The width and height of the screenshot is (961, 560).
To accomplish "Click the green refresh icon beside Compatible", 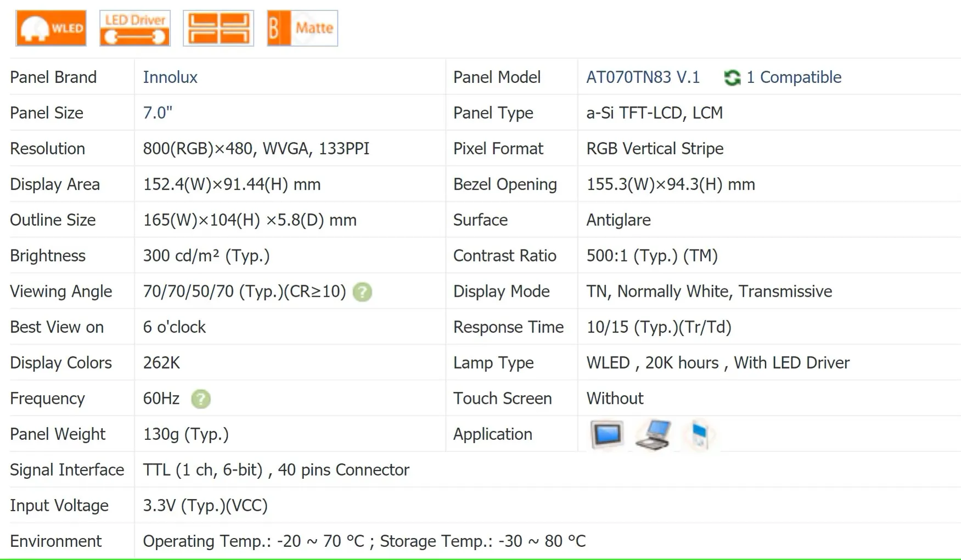I will pyautogui.click(x=732, y=78).
